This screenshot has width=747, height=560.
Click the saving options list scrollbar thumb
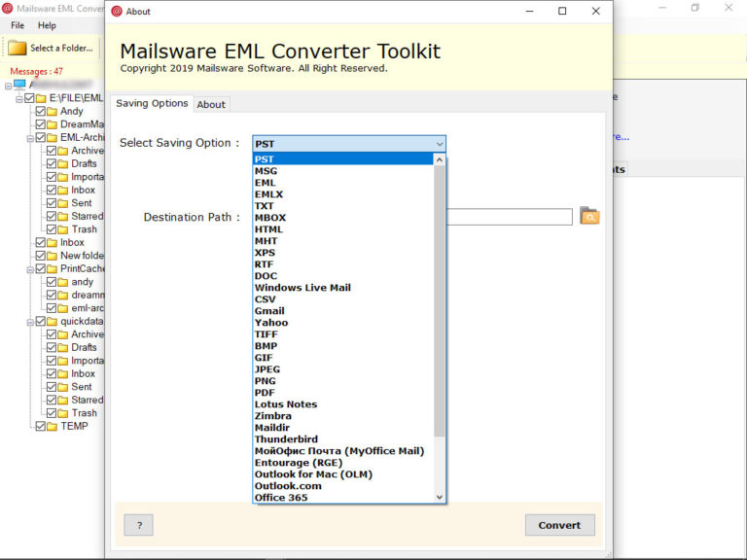pyautogui.click(x=440, y=301)
